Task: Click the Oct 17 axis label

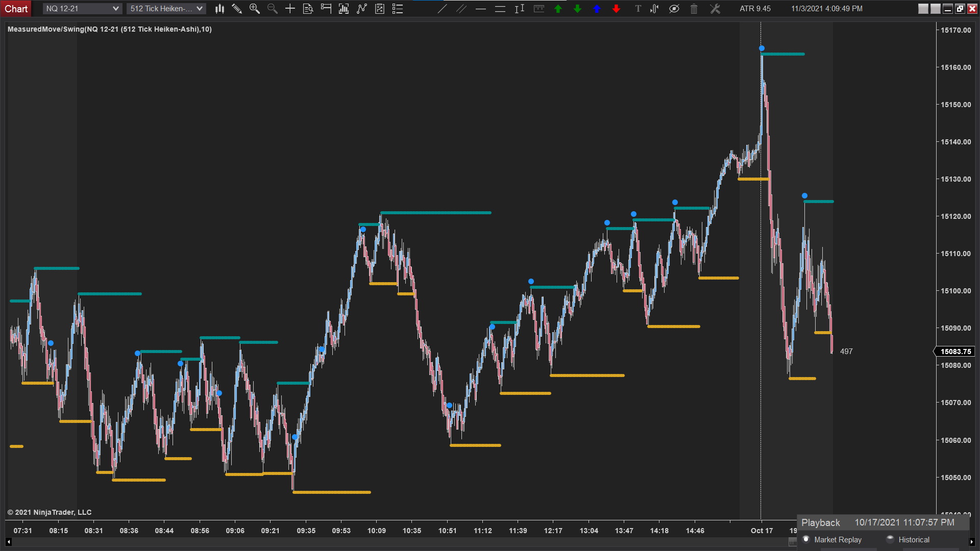Action: [x=761, y=531]
